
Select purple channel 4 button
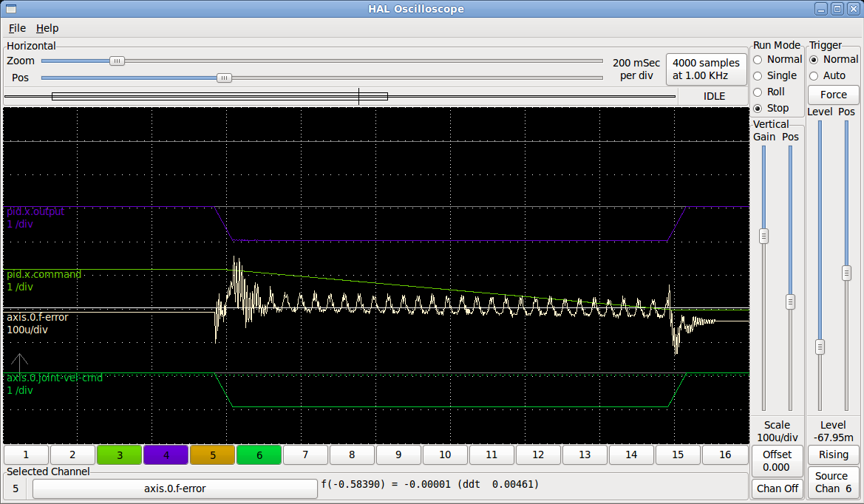(x=166, y=455)
